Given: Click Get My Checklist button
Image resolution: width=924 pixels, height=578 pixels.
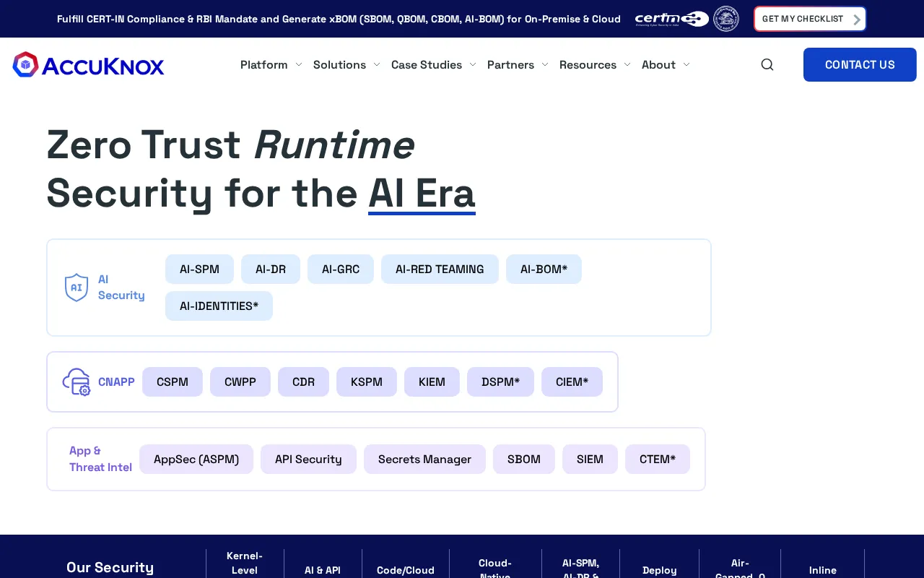Looking at the screenshot, I should [810, 19].
